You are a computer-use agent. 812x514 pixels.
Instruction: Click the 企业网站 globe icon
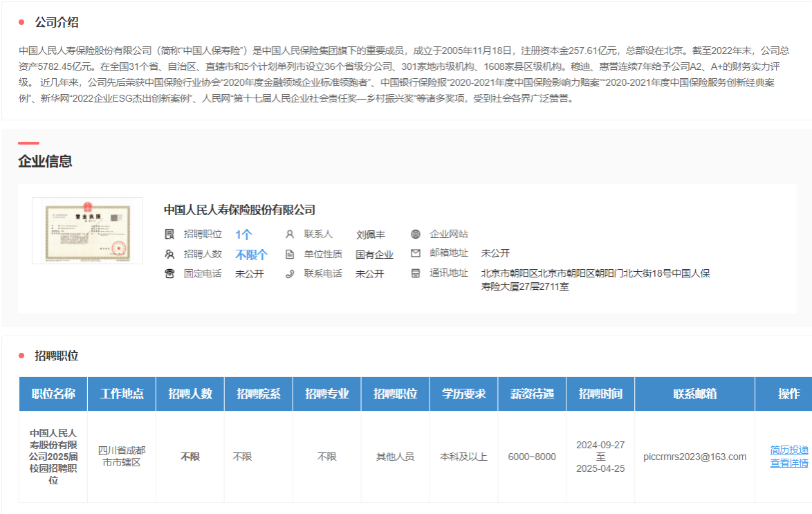[x=415, y=235]
